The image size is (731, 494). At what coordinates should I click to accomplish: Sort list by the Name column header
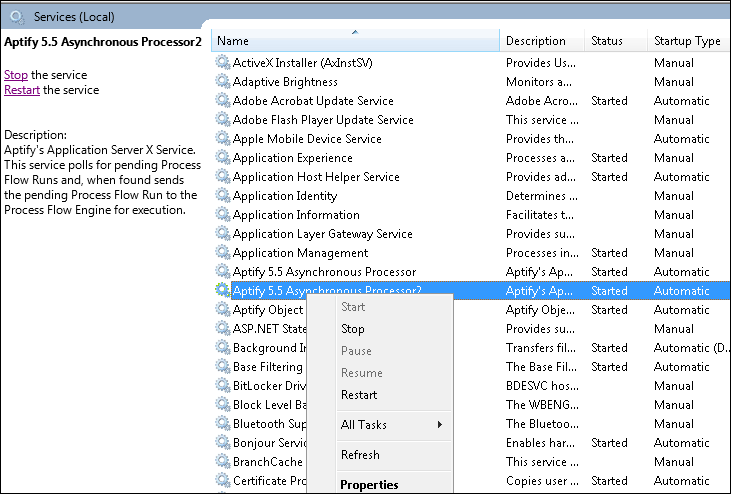355,41
